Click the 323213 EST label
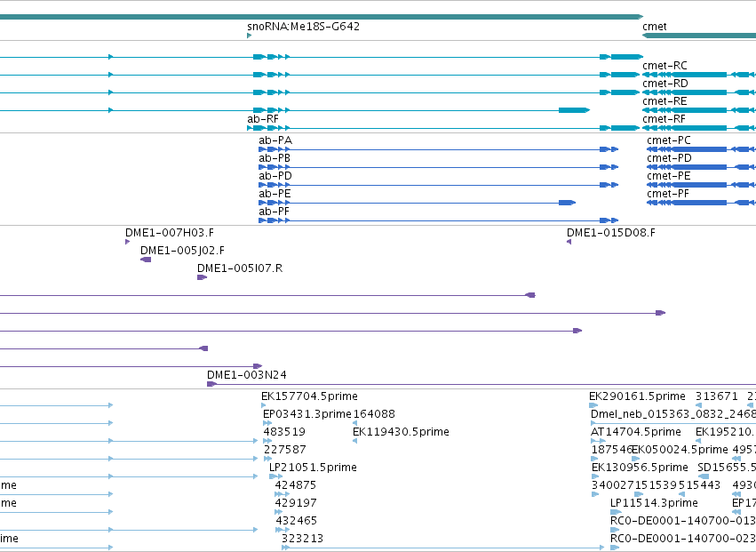 [x=302, y=539]
